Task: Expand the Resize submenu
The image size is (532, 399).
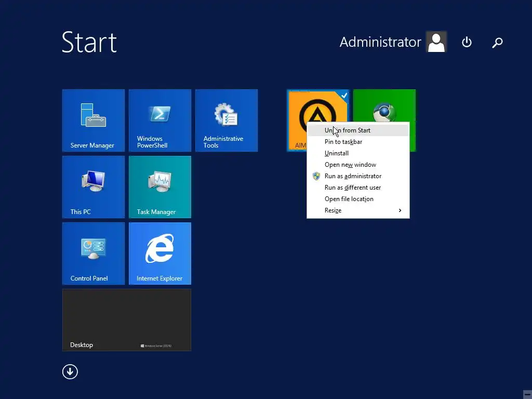Action: click(x=358, y=210)
